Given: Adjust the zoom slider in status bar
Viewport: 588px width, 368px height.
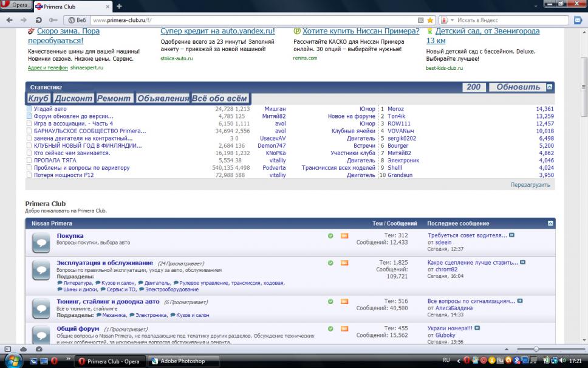Looking at the screenshot, I should point(536,349).
